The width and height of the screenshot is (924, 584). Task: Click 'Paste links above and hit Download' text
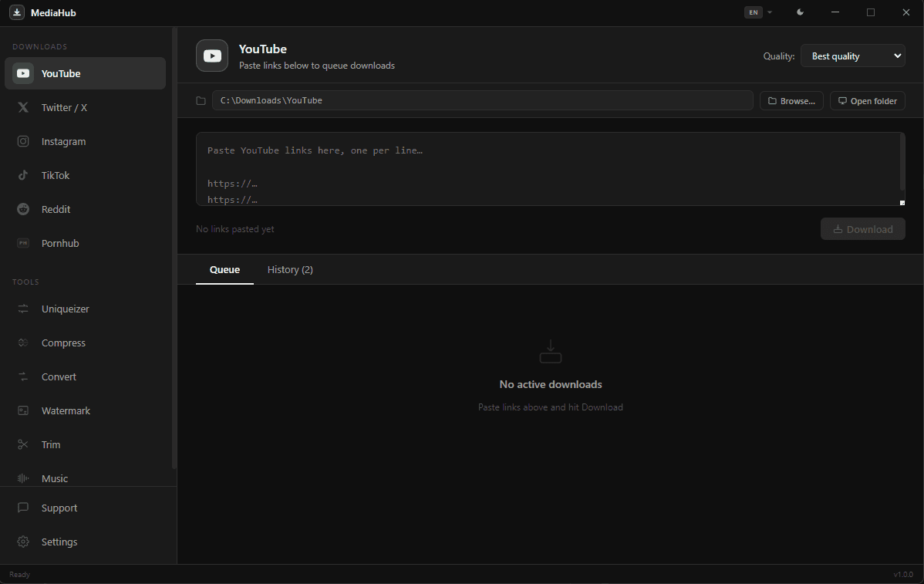551,407
